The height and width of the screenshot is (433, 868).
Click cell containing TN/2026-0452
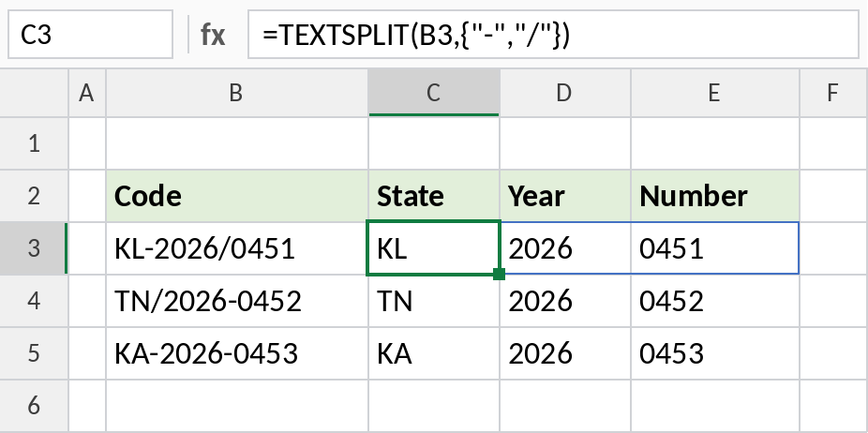tap(237, 301)
